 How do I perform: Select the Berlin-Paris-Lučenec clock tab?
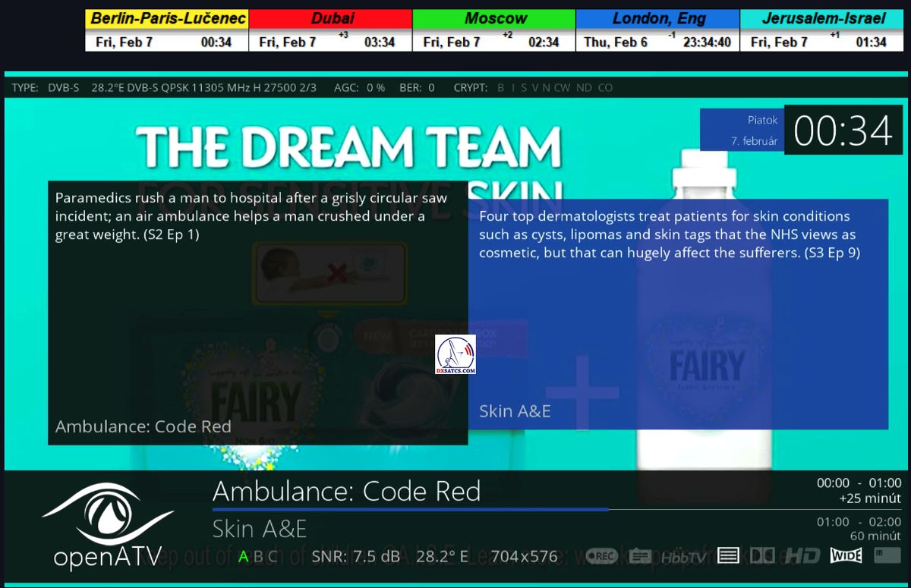tap(167, 19)
